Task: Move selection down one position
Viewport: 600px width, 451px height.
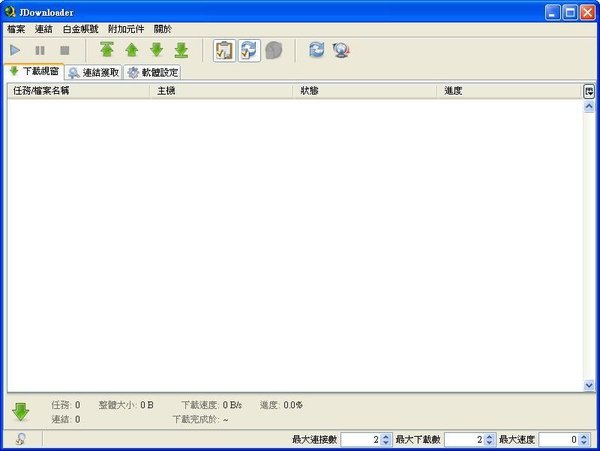Action: [x=157, y=50]
